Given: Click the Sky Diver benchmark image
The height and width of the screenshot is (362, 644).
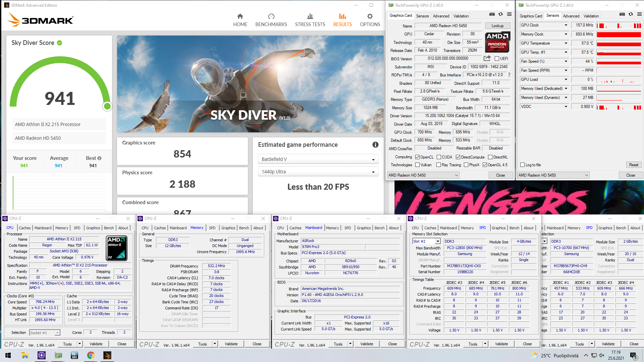Looking at the screenshot, I should point(250,84).
